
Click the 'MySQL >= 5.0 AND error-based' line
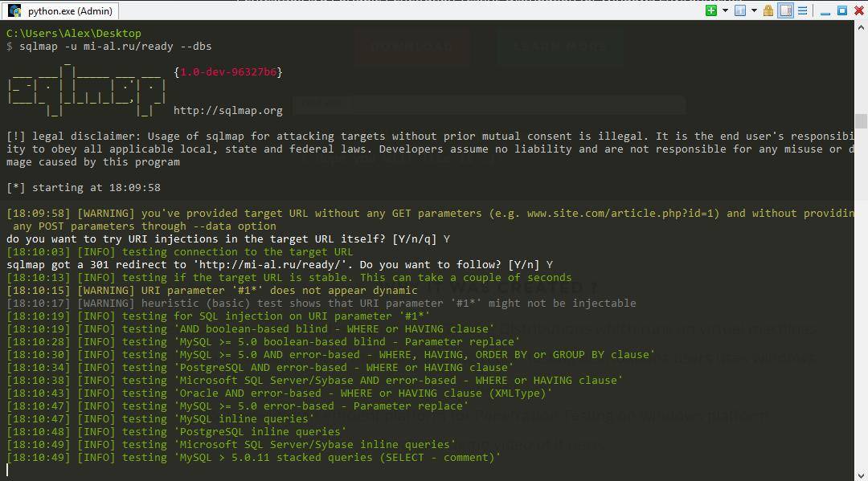point(331,354)
